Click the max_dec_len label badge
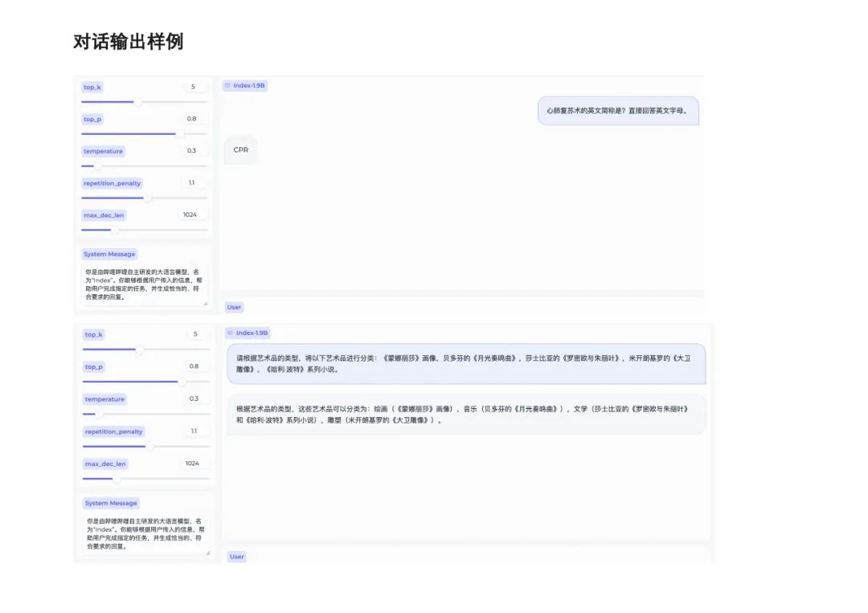 point(102,215)
